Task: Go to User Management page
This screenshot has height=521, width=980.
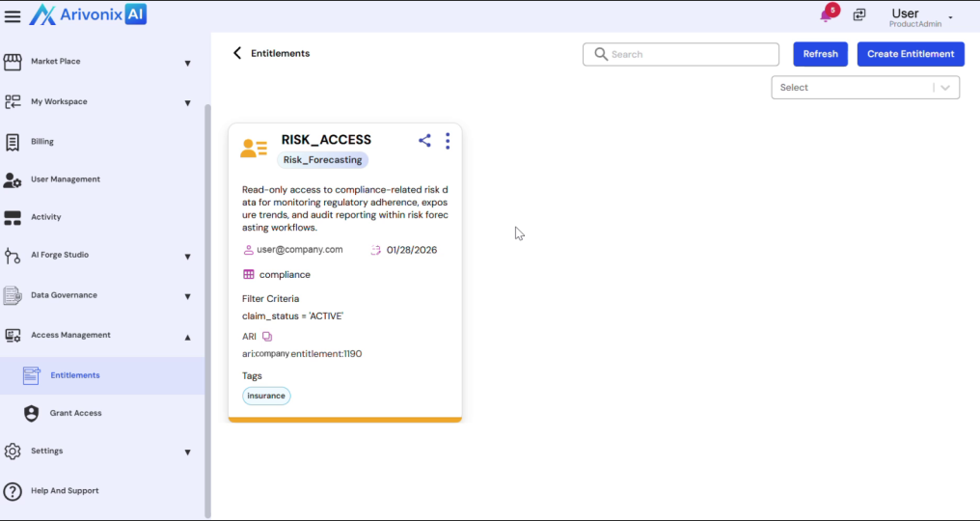Action: tap(65, 179)
